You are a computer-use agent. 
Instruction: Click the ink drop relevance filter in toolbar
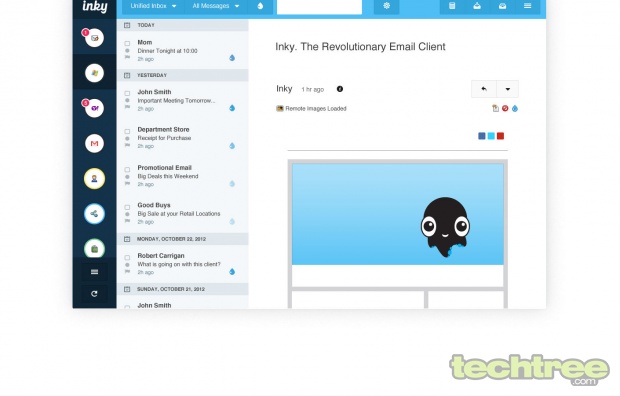pyautogui.click(x=260, y=6)
